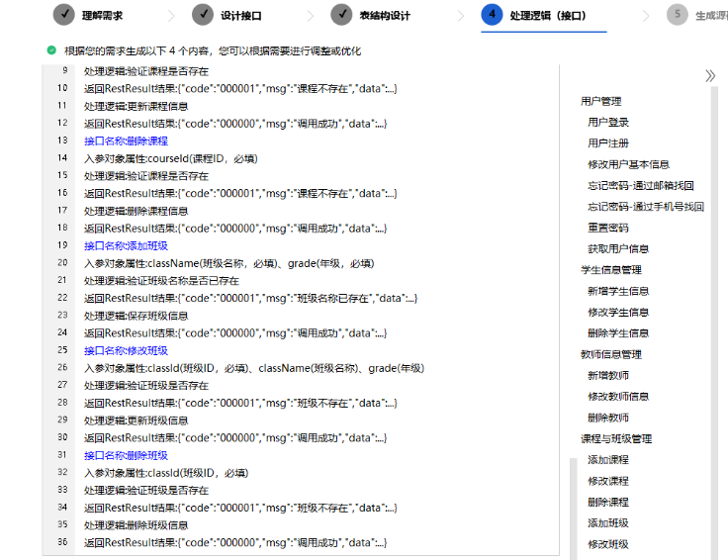The width and height of the screenshot is (728, 560).
Task: Open 用户登录 in the outline
Action: [607, 123]
